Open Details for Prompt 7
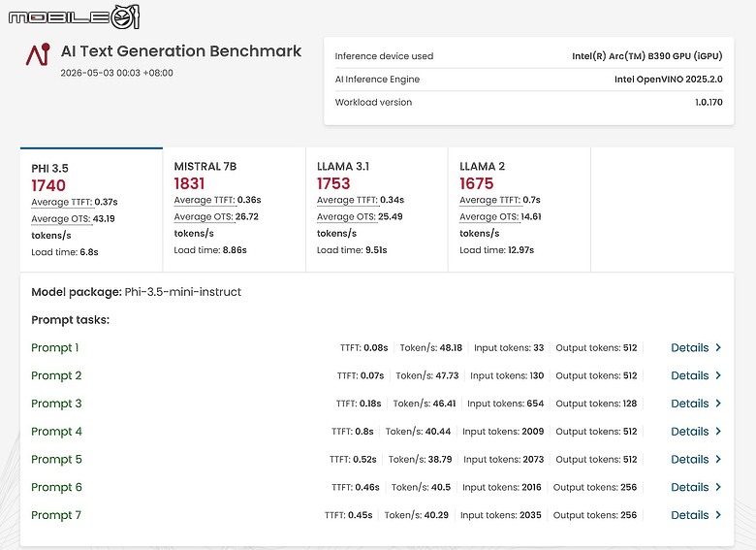This screenshot has height=550, width=756. (696, 515)
